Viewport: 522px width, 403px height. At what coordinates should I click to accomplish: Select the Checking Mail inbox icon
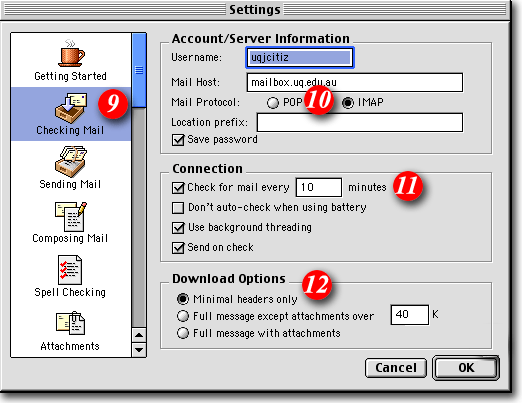coord(71,108)
